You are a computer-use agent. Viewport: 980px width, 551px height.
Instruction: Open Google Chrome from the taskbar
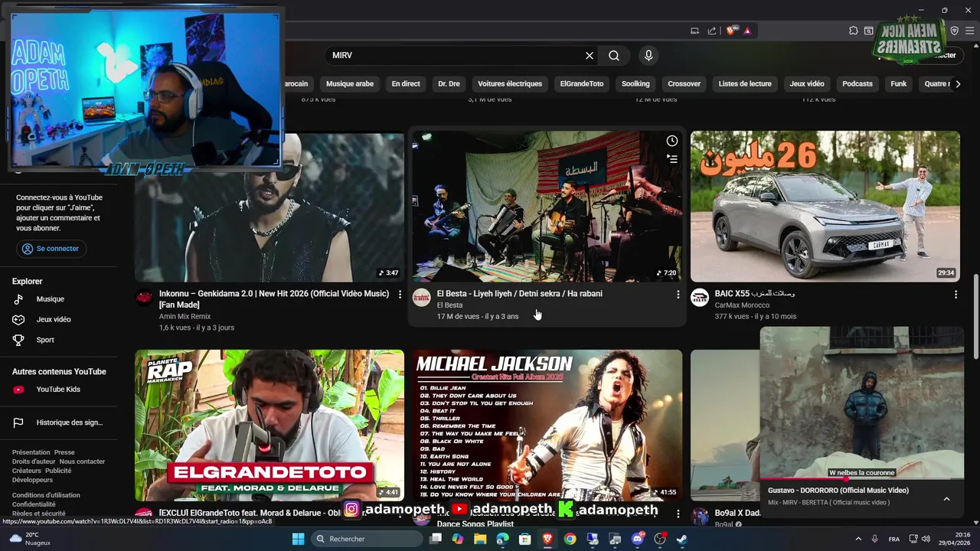click(570, 539)
